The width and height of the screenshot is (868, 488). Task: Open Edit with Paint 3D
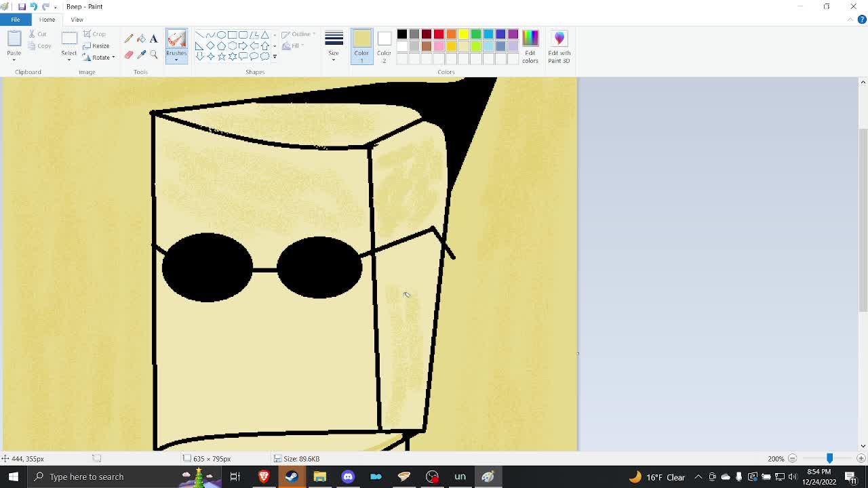coord(559,46)
